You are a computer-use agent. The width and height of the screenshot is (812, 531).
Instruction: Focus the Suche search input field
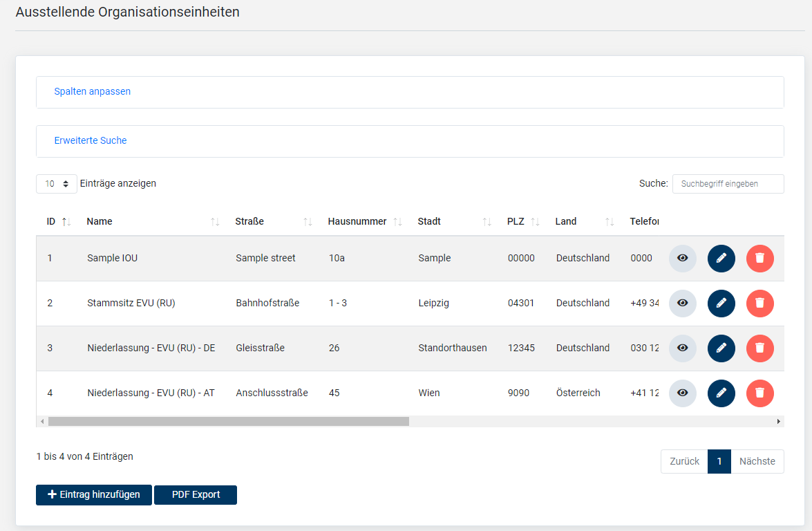point(728,184)
